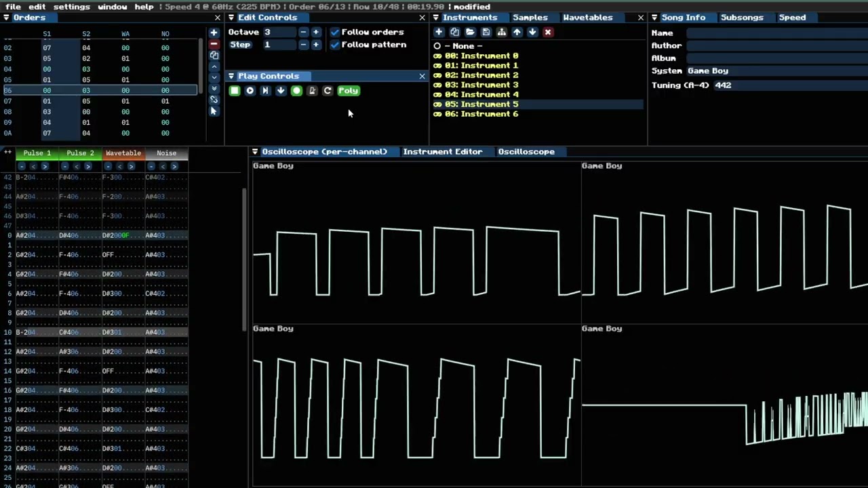The image size is (868, 488).
Task: Switch to the Subsongs tab
Action: (742, 18)
